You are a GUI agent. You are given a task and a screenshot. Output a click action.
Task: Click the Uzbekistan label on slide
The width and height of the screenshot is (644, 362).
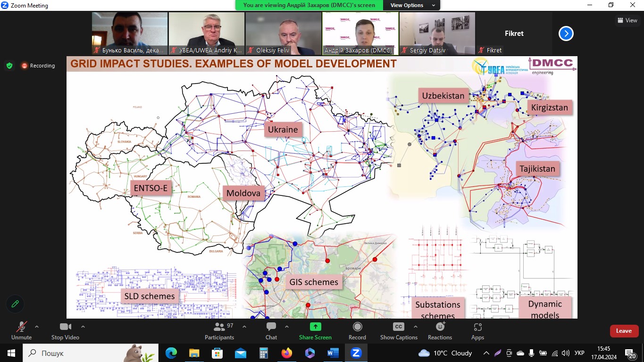(443, 96)
